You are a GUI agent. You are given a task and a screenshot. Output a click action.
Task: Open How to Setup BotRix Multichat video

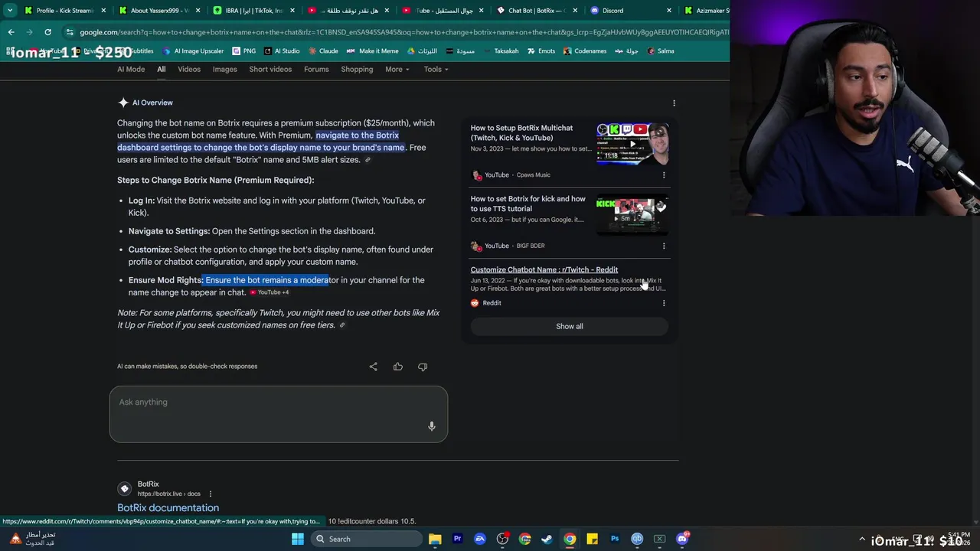click(521, 133)
